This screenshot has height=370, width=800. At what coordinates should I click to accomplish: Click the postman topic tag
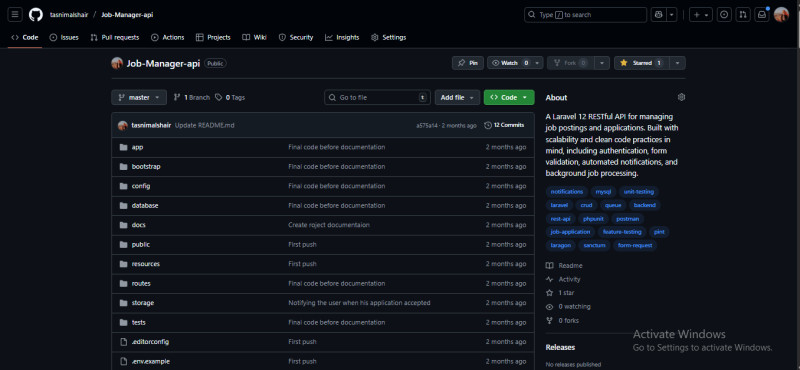point(627,218)
